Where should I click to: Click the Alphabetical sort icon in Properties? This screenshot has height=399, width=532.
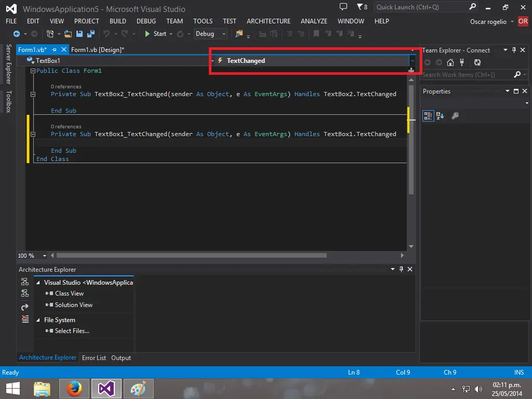[x=440, y=116]
